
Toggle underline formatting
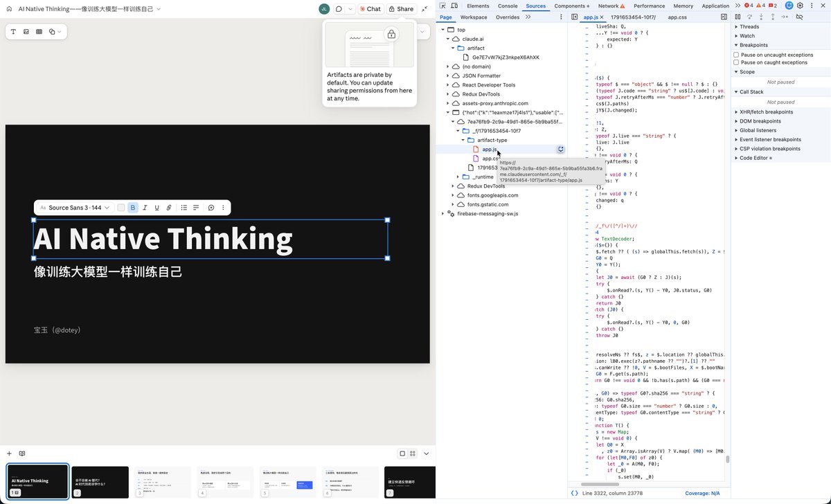(x=157, y=208)
